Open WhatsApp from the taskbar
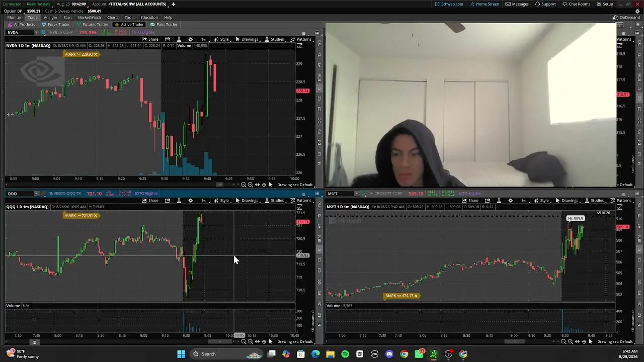The image size is (644, 362). pos(419,354)
